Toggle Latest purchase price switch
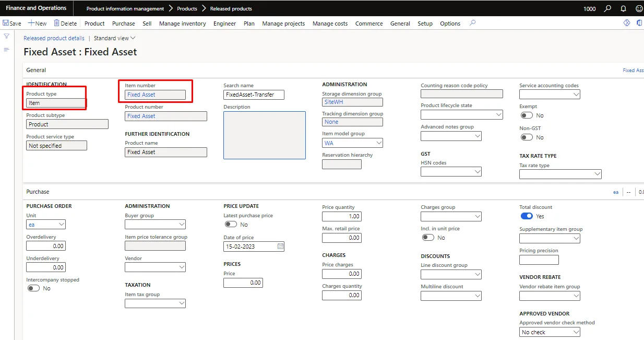The height and width of the screenshot is (340, 644). (231, 224)
